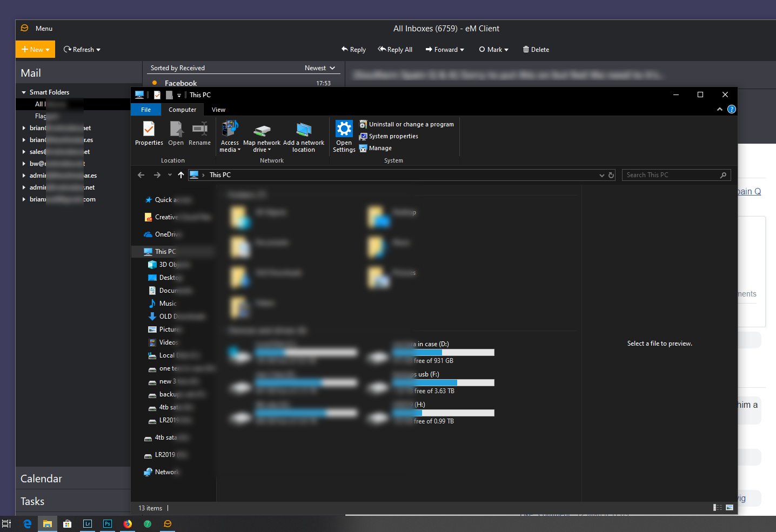Open Microsoft Store from taskbar
The width and height of the screenshot is (776, 532).
[67, 523]
